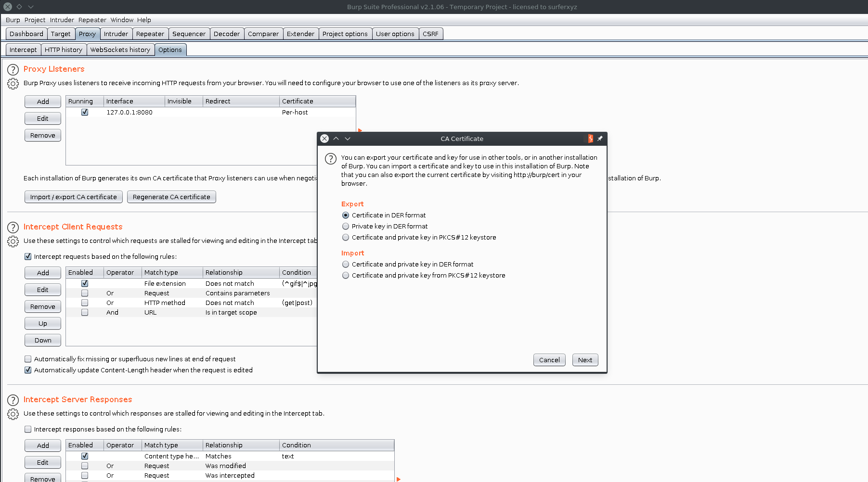The height and width of the screenshot is (482, 868).
Task: Switch to the Decoder tab
Action: [227, 34]
